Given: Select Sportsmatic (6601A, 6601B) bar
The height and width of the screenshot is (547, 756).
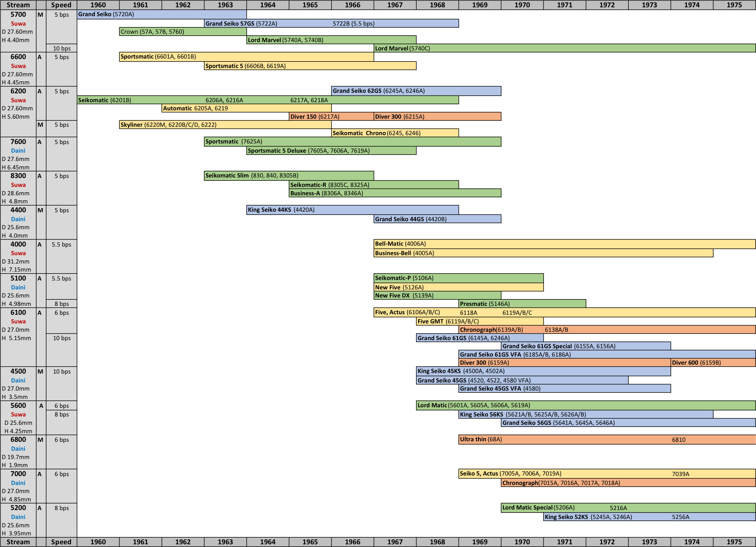Looking at the screenshot, I should coord(247,57).
